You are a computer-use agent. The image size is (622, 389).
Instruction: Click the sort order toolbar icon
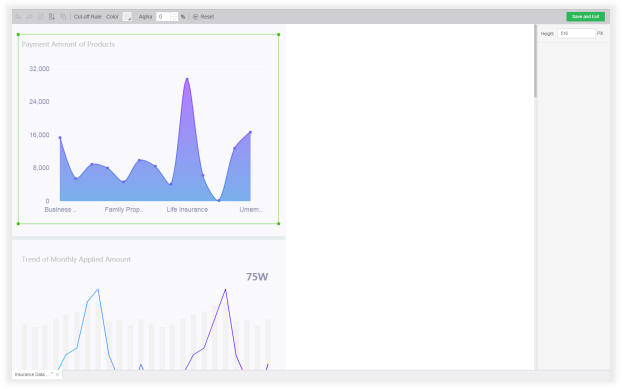(52, 17)
